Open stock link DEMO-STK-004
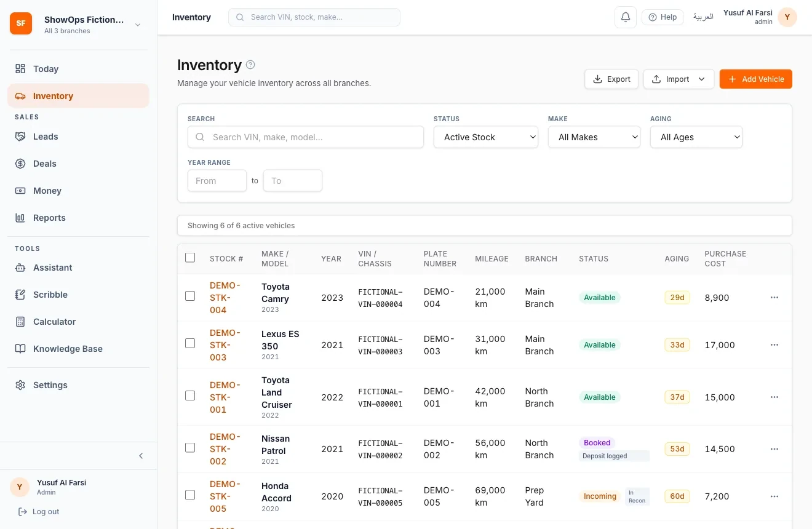812x529 pixels. point(225,298)
